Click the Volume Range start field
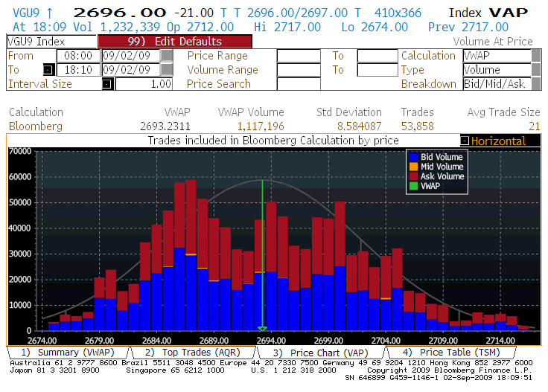This screenshot has height=392, width=548. [299, 70]
